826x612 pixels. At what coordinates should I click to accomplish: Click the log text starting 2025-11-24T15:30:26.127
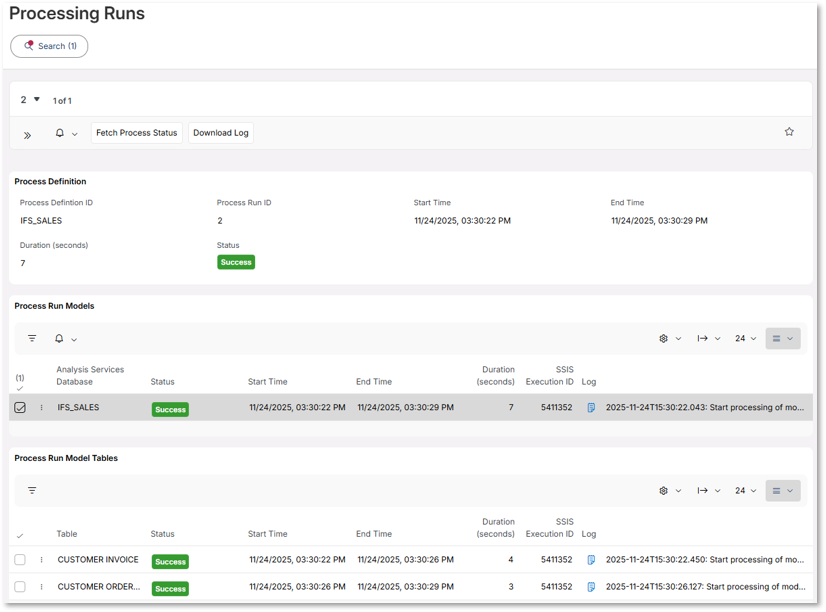pyautogui.click(x=705, y=587)
